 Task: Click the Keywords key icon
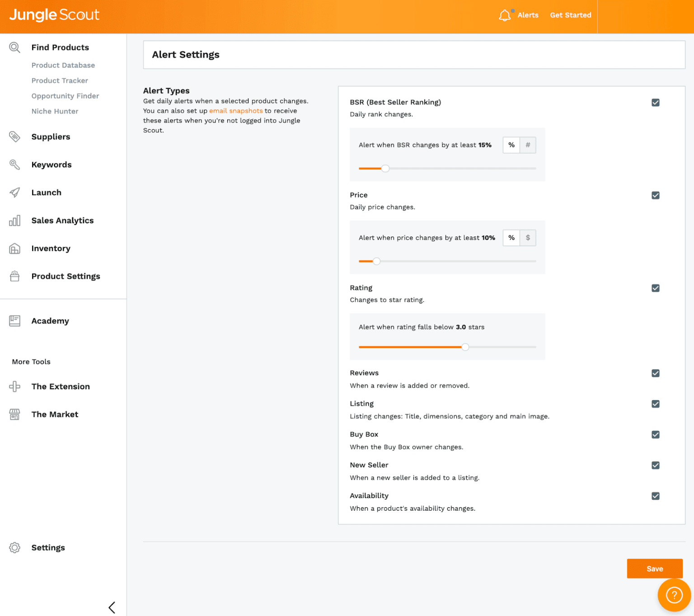pos(15,164)
